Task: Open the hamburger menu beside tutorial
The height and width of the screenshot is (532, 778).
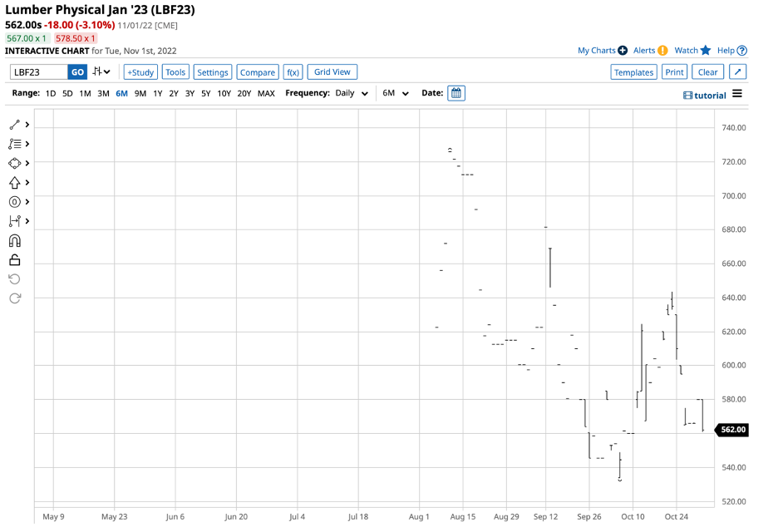Action: (736, 95)
